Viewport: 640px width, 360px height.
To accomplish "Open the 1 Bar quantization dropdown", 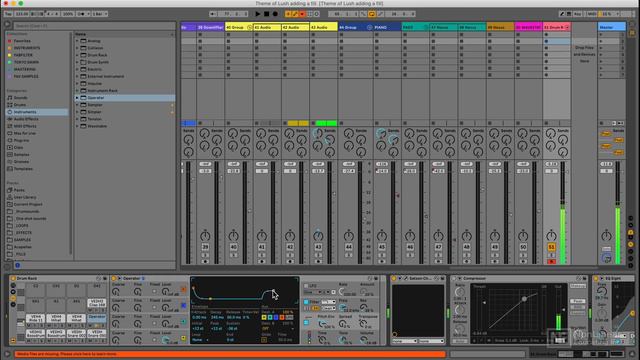I will pyautogui.click(x=99, y=14).
